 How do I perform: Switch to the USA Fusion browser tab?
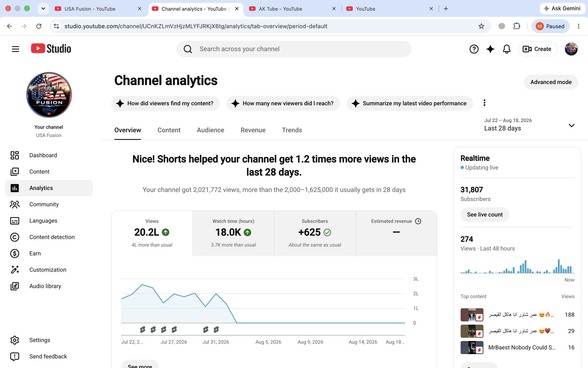coord(98,9)
